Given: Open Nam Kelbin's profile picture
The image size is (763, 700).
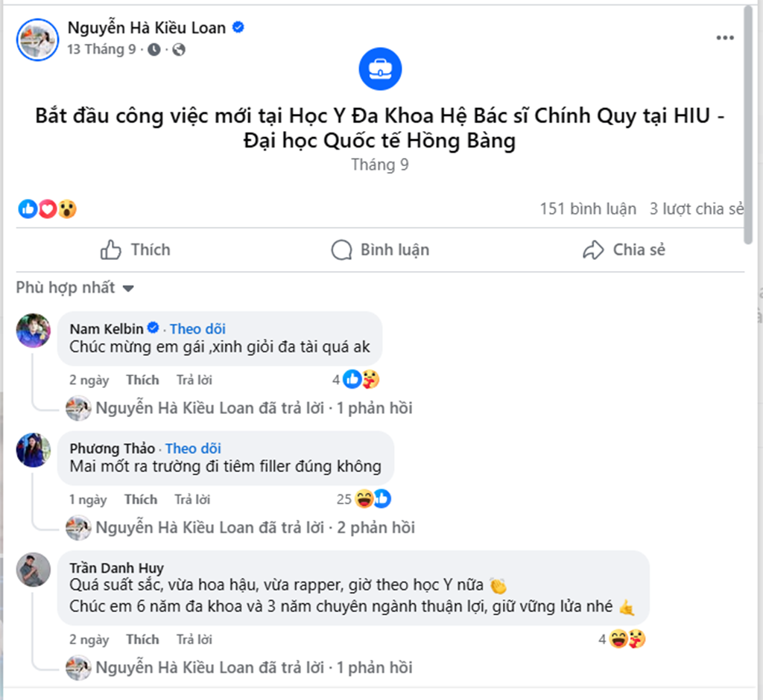Looking at the screenshot, I should point(34,331).
